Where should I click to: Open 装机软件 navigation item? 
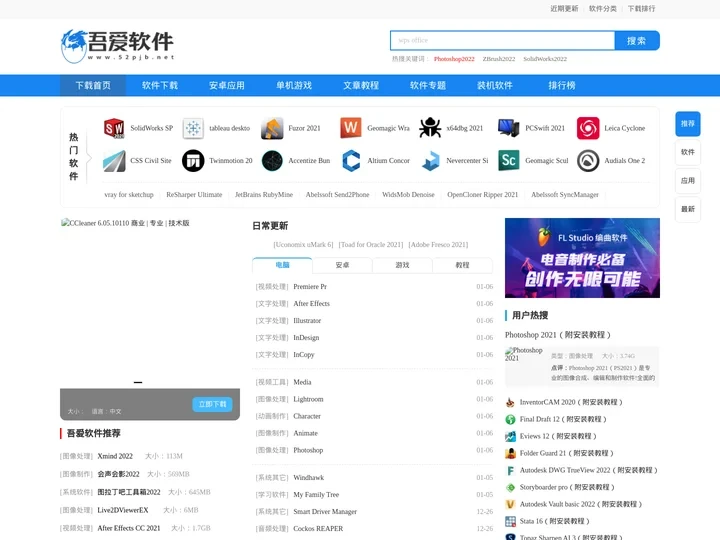click(495, 85)
